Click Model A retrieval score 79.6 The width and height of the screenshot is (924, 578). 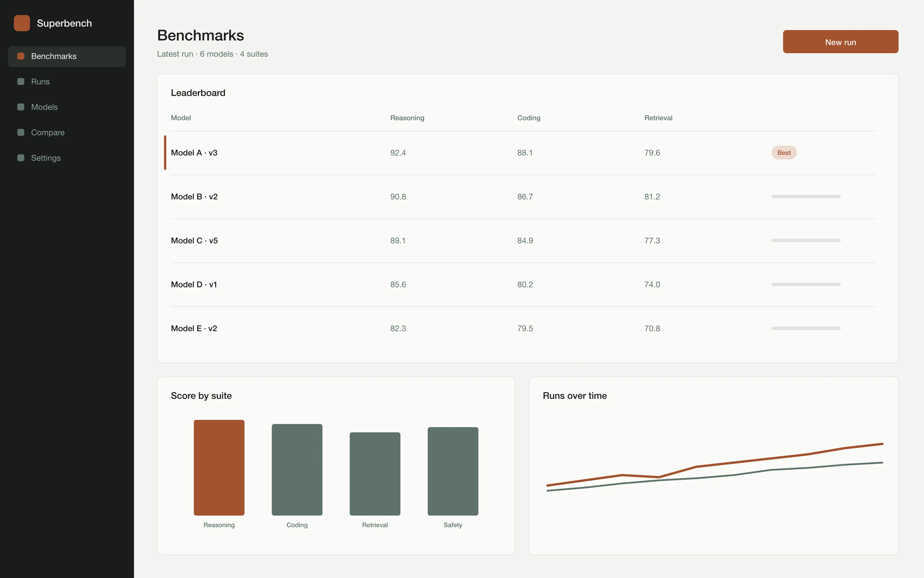[652, 153]
